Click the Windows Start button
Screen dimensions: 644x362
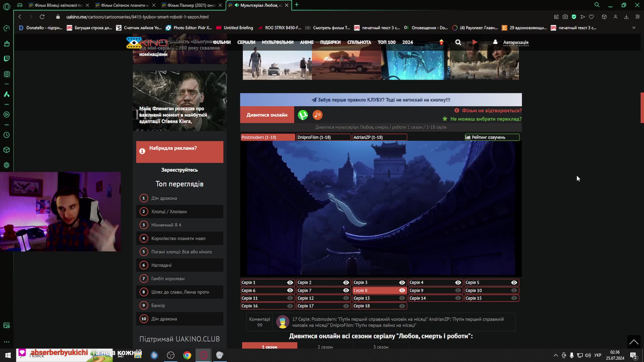(x=8, y=355)
